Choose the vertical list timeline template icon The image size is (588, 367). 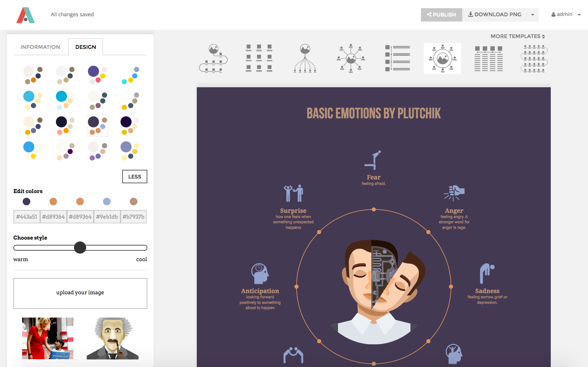[397, 58]
